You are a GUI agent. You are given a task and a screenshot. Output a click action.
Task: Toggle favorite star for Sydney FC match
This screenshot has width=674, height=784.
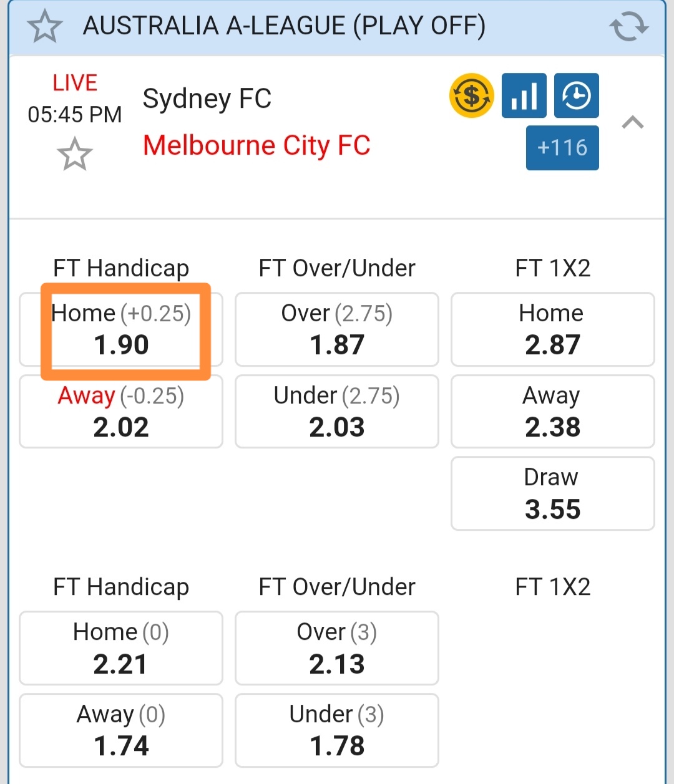[75, 154]
